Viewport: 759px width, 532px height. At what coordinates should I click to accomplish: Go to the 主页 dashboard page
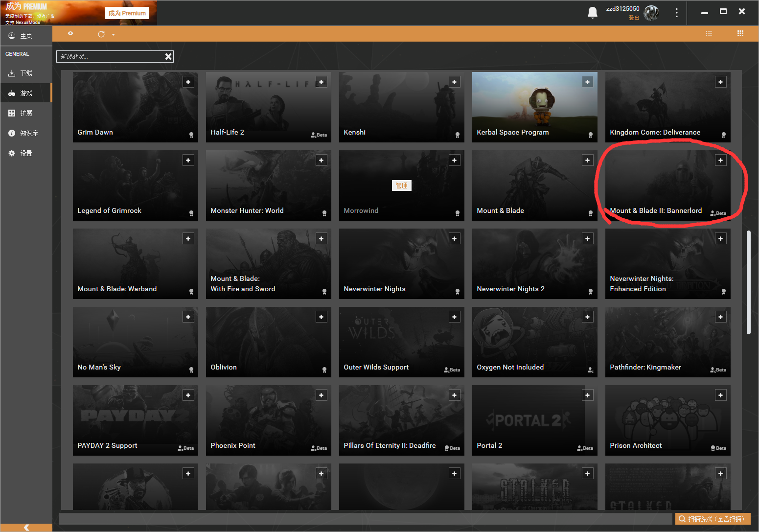click(x=26, y=36)
